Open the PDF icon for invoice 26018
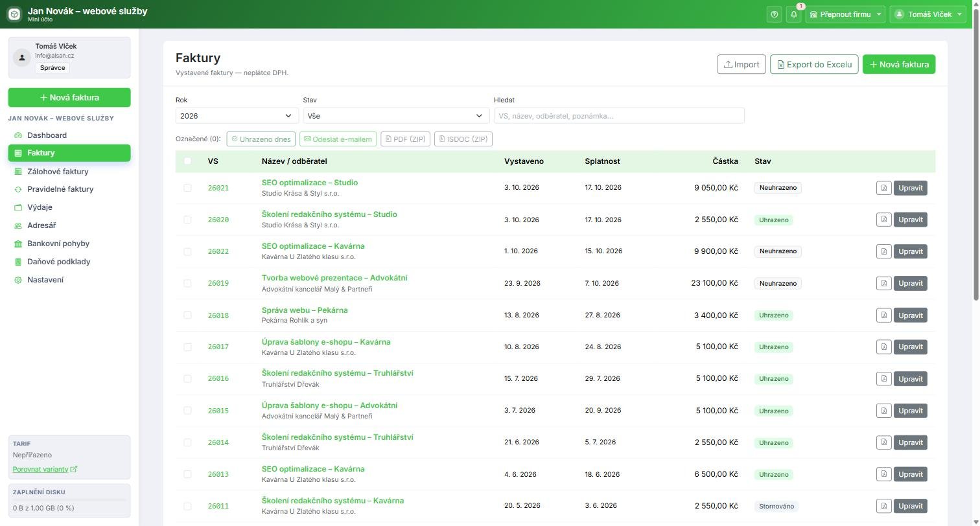 pyautogui.click(x=883, y=315)
